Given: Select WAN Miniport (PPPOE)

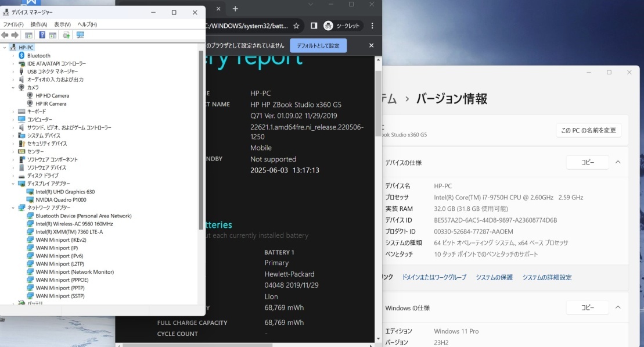Looking at the screenshot, I should coord(62,280).
